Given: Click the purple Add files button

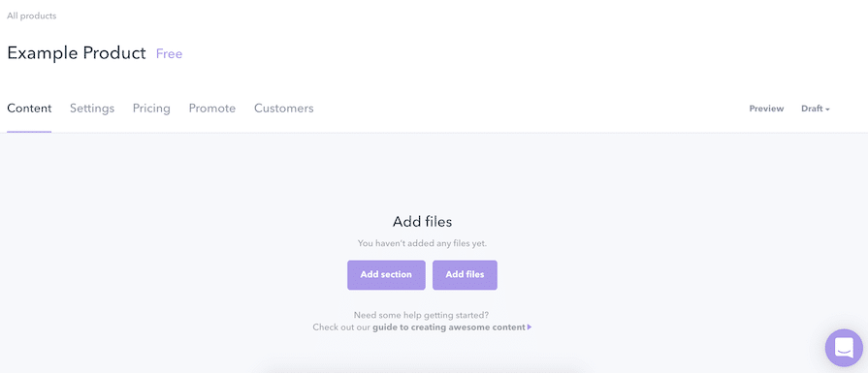Looking at the screenshot, I should point(465,274).
